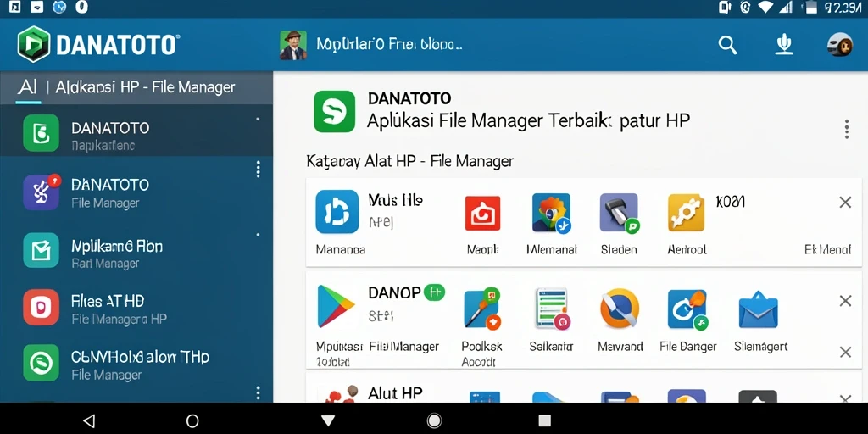
Task: Open the search magnifier in header
Action: [727, 45]
